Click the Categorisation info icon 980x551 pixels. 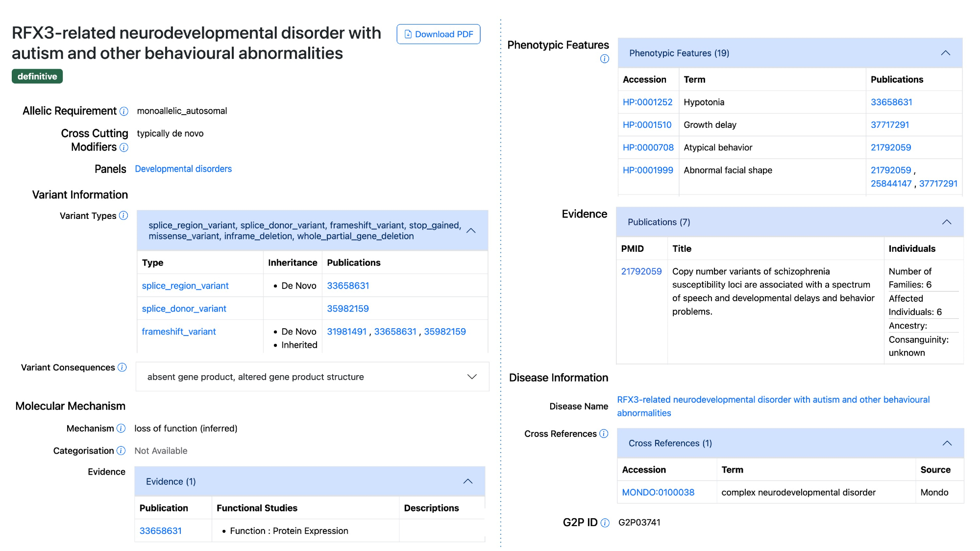pos(121,451)
